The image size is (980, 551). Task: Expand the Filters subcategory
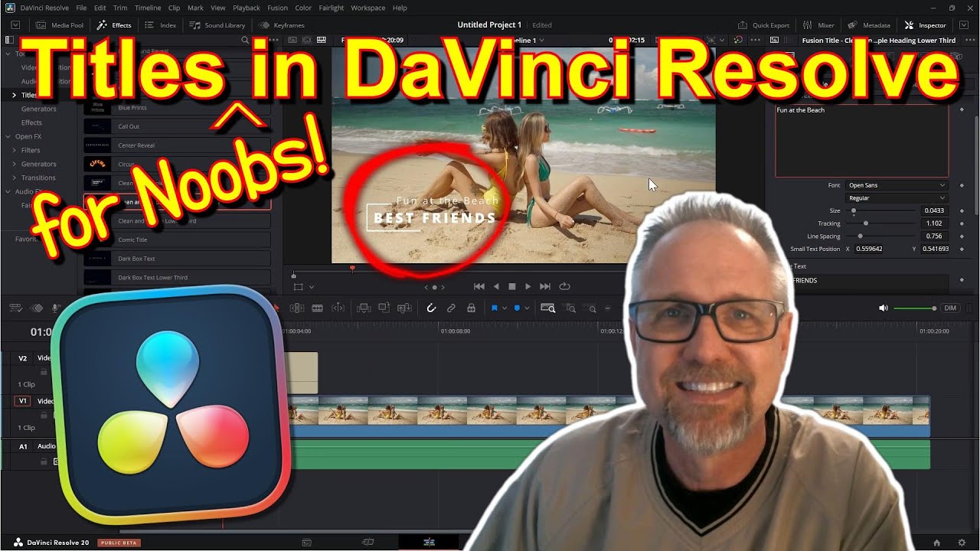pos(14,150)
